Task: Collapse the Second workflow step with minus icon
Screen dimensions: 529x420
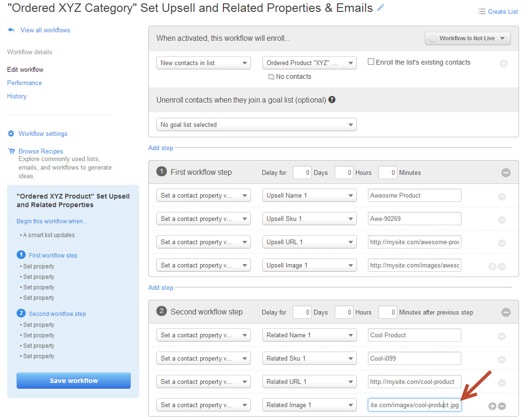Action: pyautogui.click(x=506, y=312)
